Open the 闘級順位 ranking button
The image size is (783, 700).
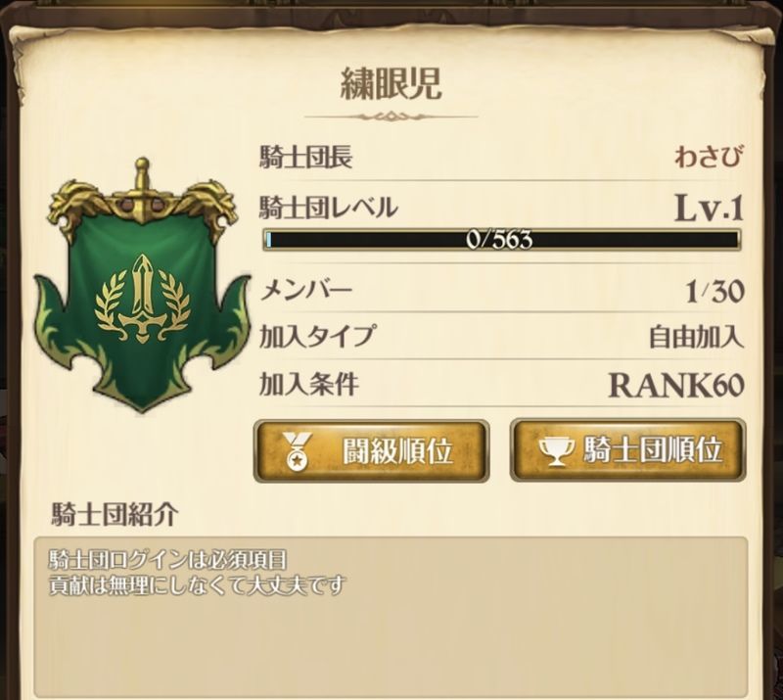(372, 450)
